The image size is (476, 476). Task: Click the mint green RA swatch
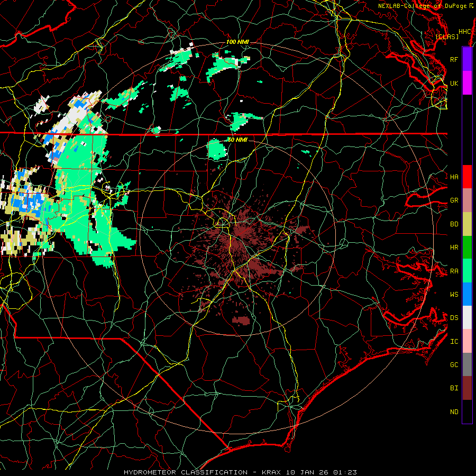pyautogui.click(x=467, y=271)
